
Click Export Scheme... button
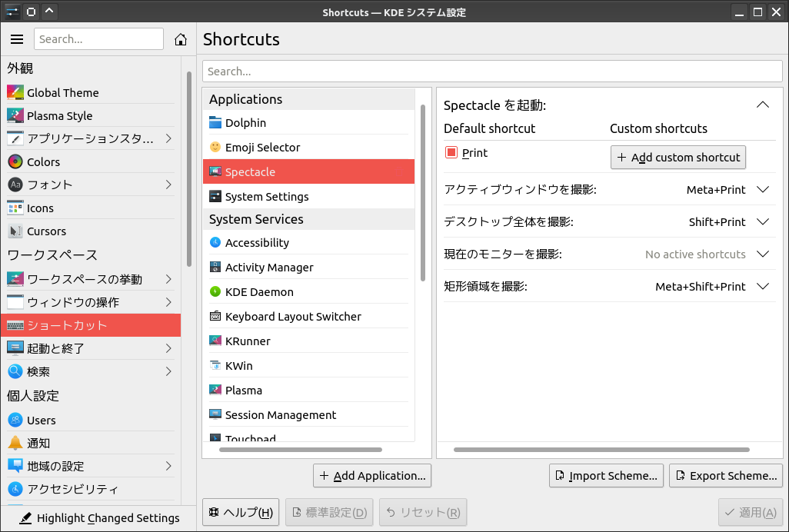click(x=726, y=476)
